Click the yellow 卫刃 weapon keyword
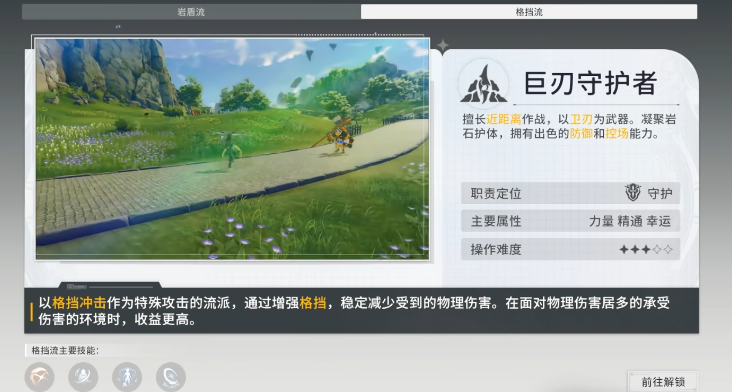Viewport: 732px width, 392px height. pyautogui.click(x=581, y=119)
